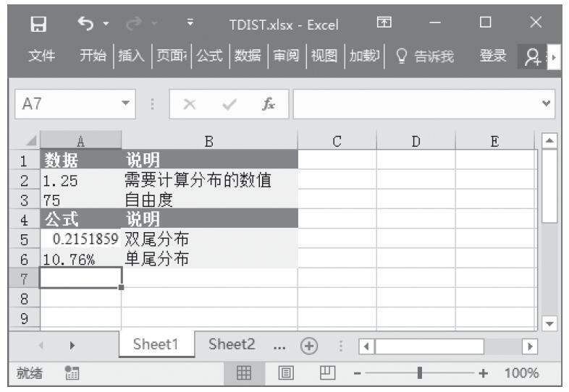Click the new sheet plus icon
The width and height of the screenshot is (569, 392).
click(309, 346)
